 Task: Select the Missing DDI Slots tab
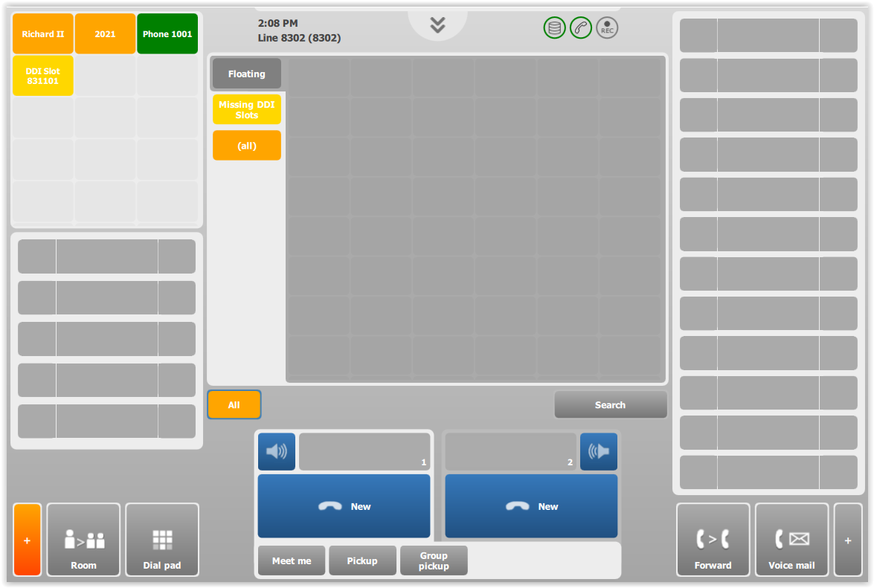pyautogui.click(x=247, y=110)
